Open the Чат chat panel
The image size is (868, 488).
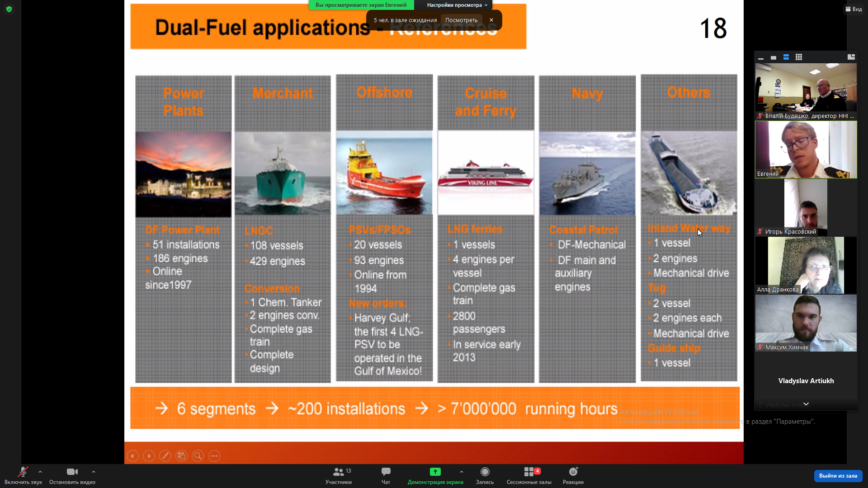[x=386, y=475]
